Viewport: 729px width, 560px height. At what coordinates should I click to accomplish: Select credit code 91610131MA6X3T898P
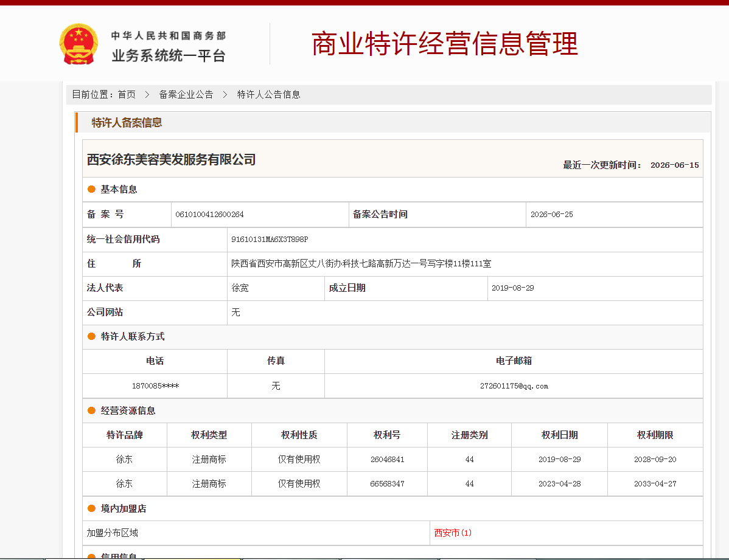pyautogui.click(x=270, y=240)
